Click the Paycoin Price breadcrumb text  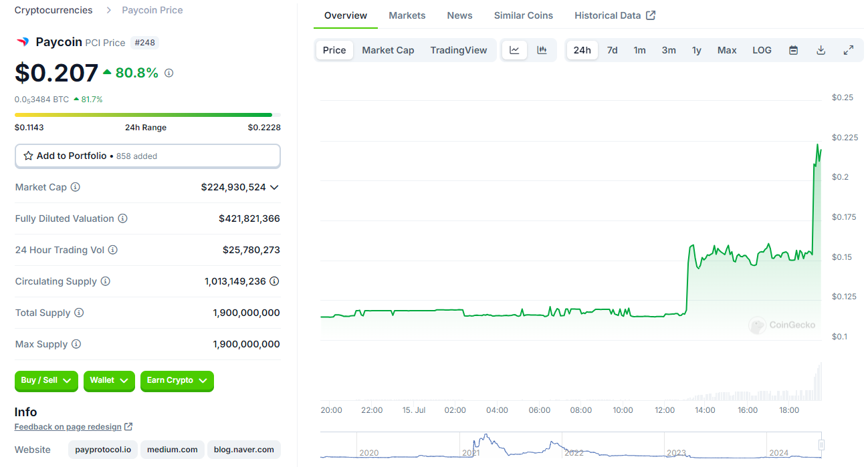click(x=152, y=10)
